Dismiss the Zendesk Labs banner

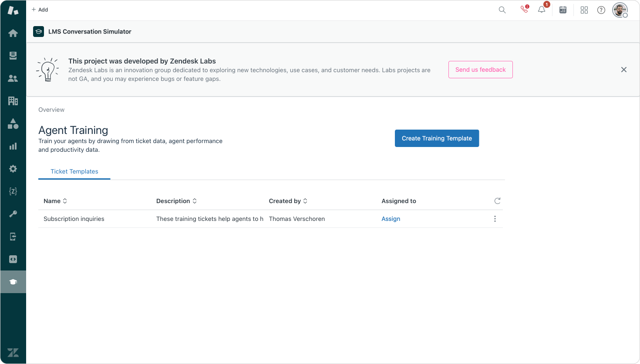[624, 70]
